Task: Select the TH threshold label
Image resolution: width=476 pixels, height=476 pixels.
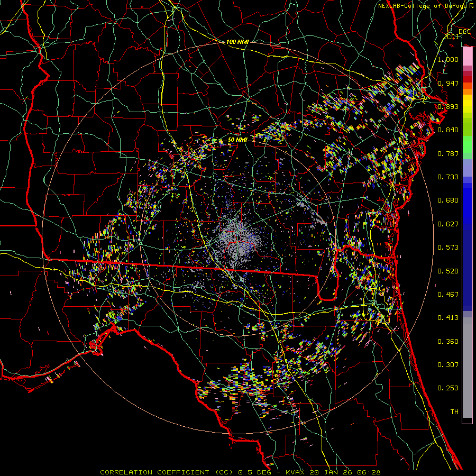Action: pos(454,411)
